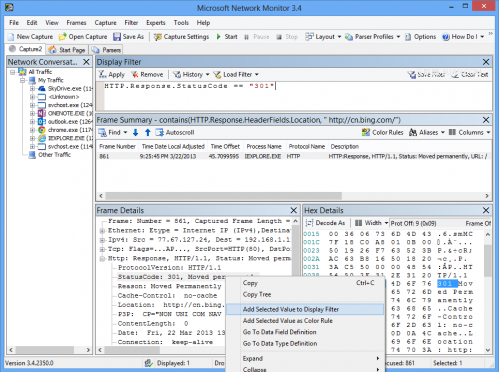Select frame 861 in Frame Summary
The height and width of the screenshot is (372, 499).
pos(294,156)
